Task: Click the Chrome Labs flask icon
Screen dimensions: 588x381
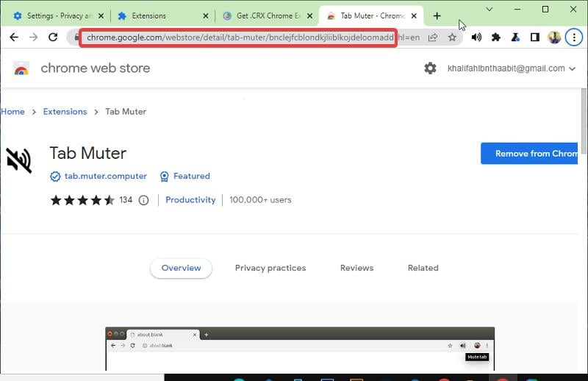Action: click(x=516, y=38)
